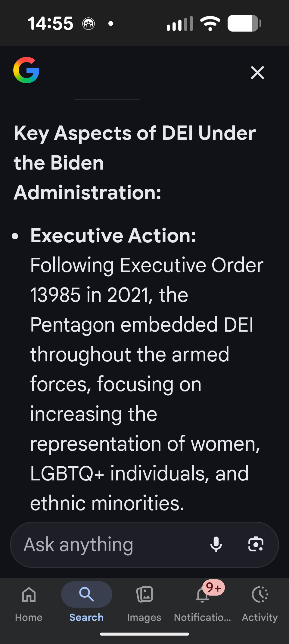
Task: Close the AI overview panel
Action: point(257,73)
